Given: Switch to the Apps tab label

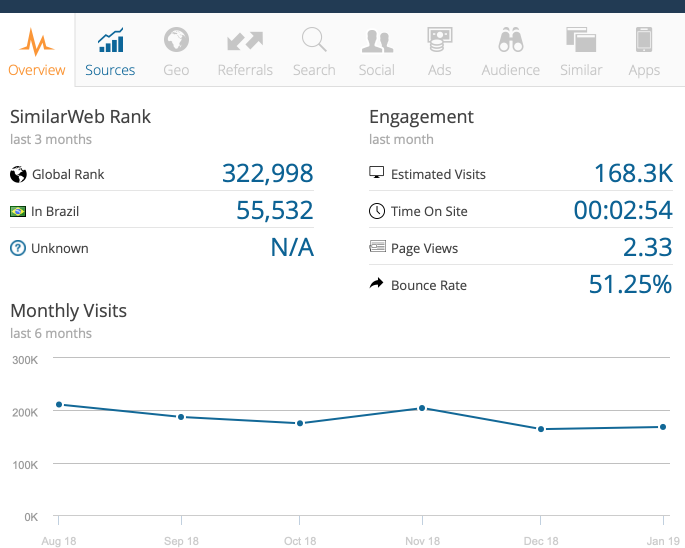Looking at the screenshot, I should coord(644,70).
